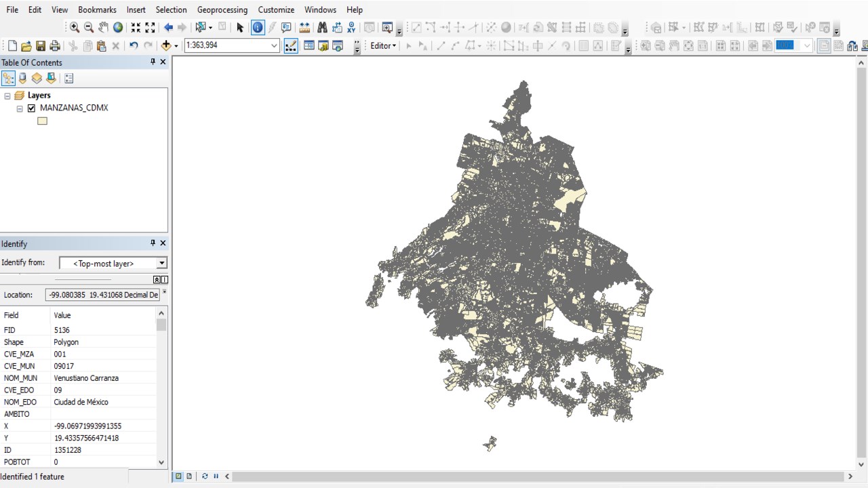
Task: Activate the Pan hand tool
Action: click(103, 28)
